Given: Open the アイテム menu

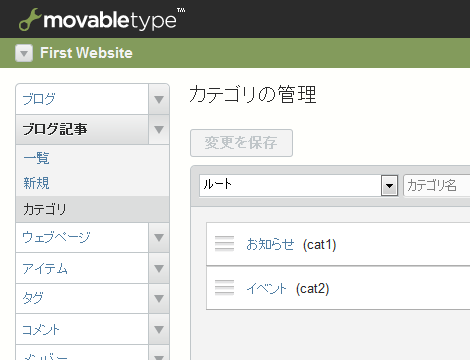Looking at the screenshot, I should pyautogui.click(x=82, y=268).
